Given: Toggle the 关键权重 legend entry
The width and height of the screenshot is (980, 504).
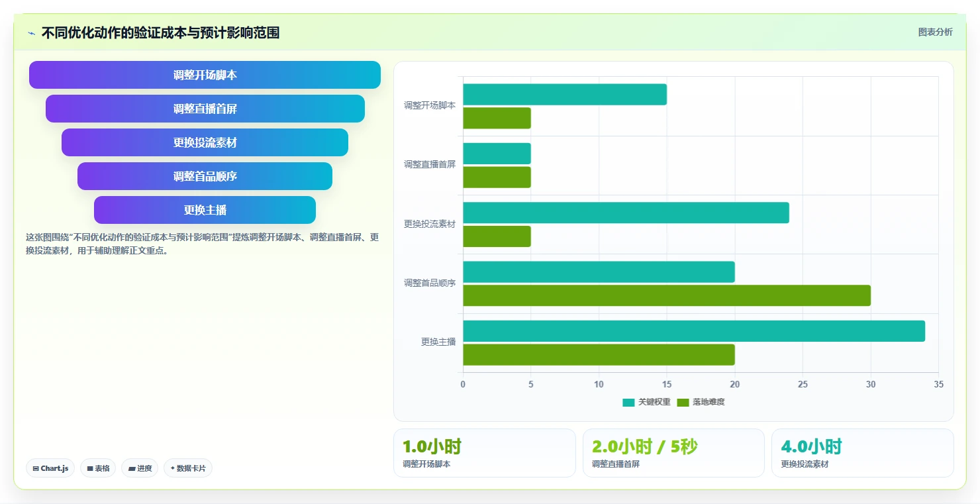Looking at the screenshot, I should tap(647, 402).
